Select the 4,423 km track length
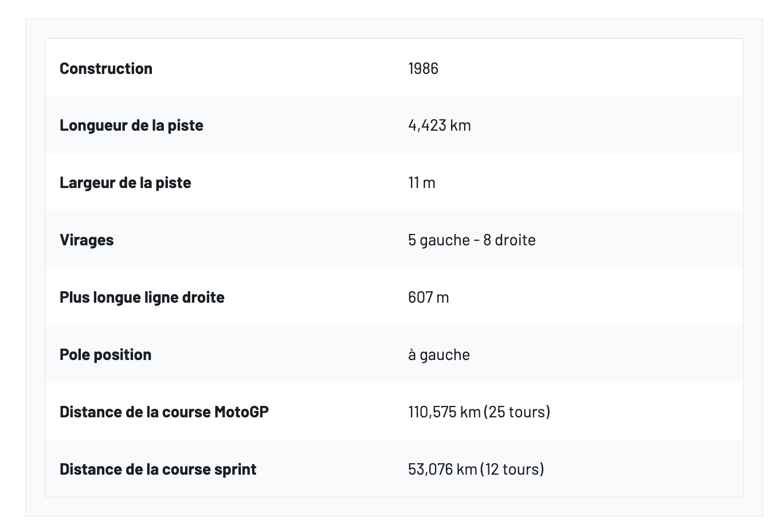784x532 pixels. coord(439,125)
